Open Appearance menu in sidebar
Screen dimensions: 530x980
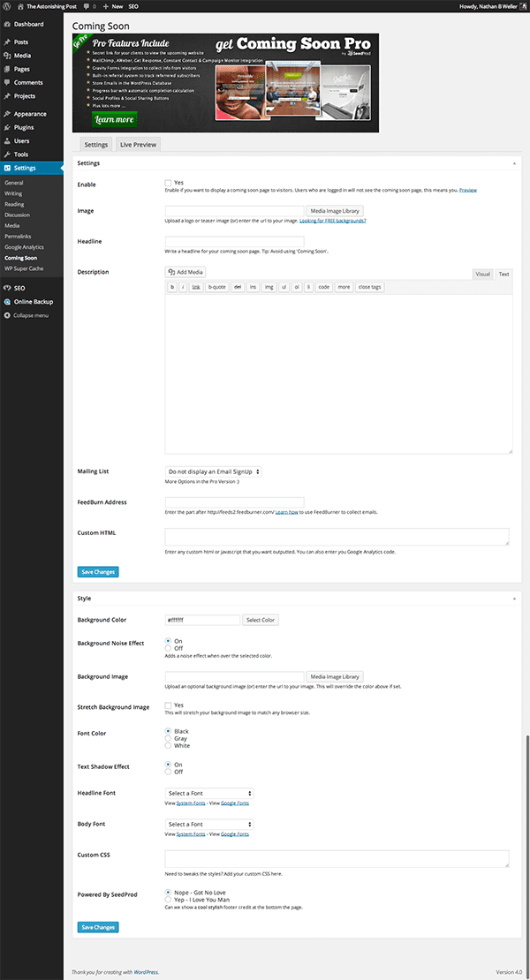tap(31, 115)
